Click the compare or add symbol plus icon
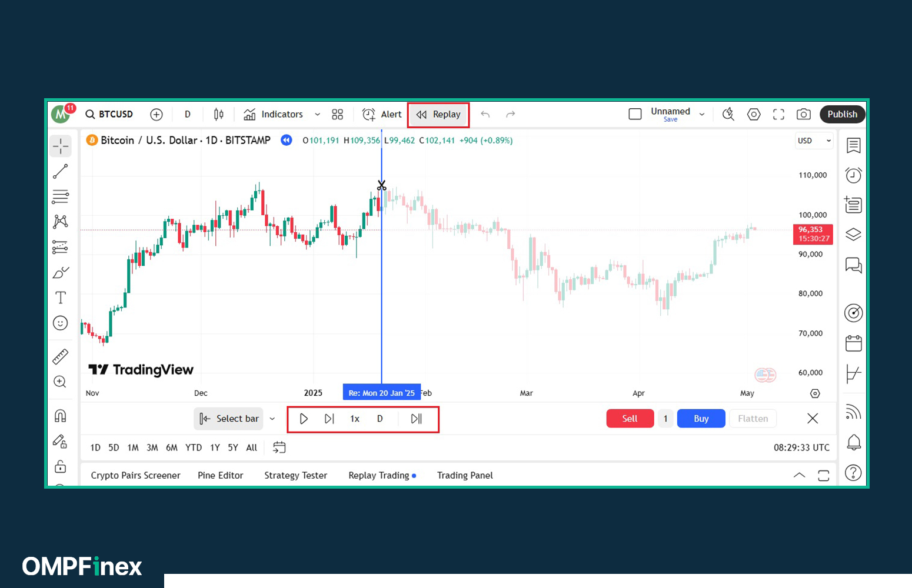This screenshot has width=912, height=588. point(157,115)
